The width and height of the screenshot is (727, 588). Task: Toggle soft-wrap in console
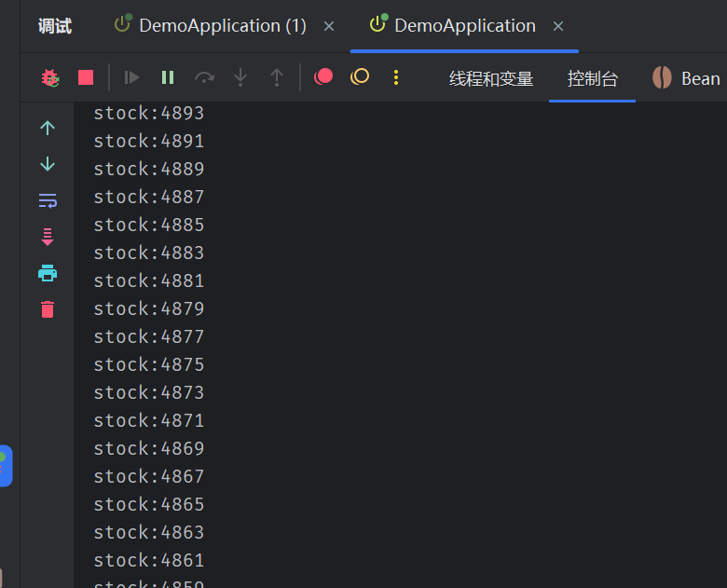(48, 200)
